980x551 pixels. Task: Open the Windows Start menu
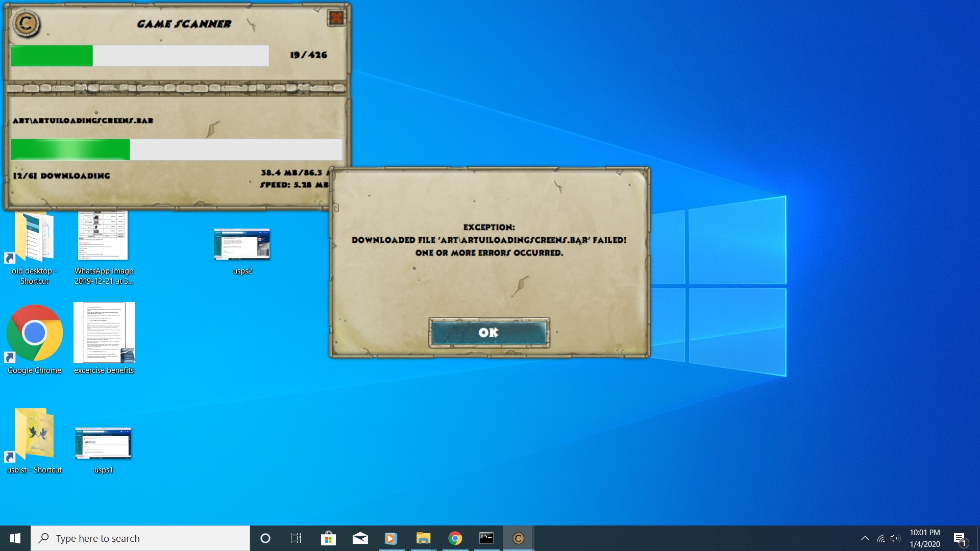coord(15,538)
